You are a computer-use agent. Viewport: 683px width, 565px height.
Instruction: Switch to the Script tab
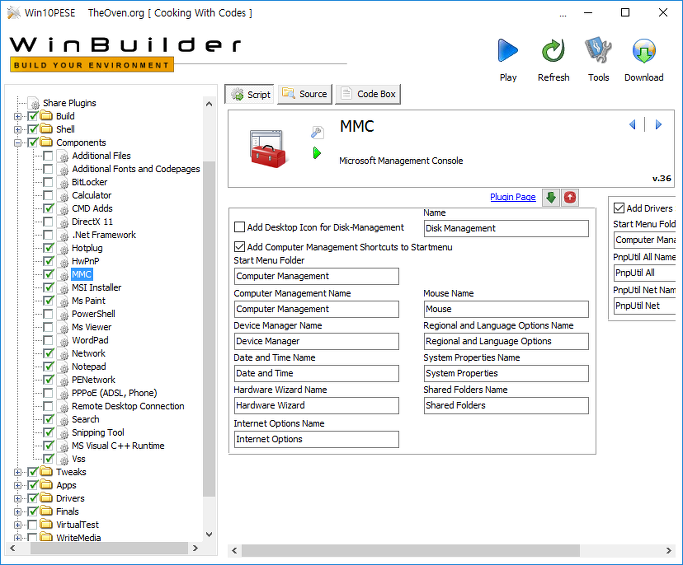[x=250, y=94]
